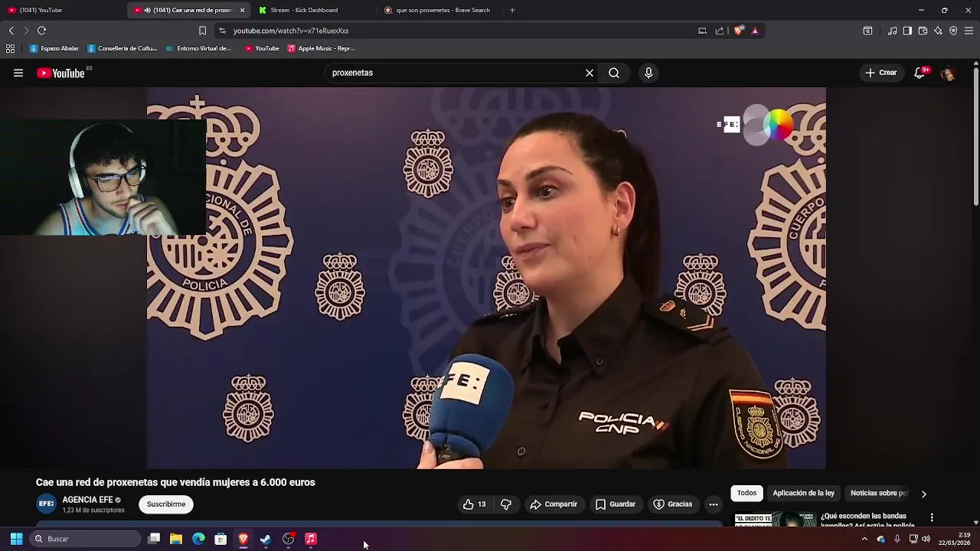Select Aplicación de la ley chip
Image resolution: width=980 pixels, height=551 pixels.
[803, 494]
